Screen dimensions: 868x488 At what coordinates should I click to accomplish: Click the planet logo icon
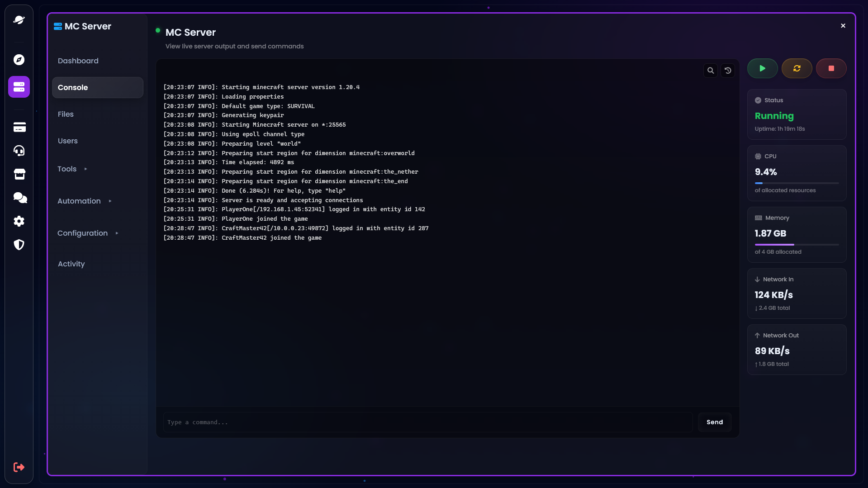tap(19, 20)
